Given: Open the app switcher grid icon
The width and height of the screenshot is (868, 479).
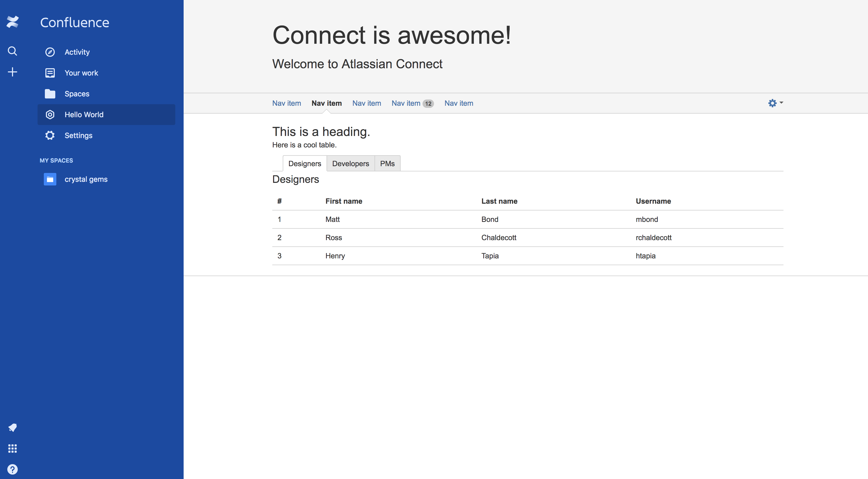Looking at the screenshot, I should pyautogui.click(x=13, y=448).
